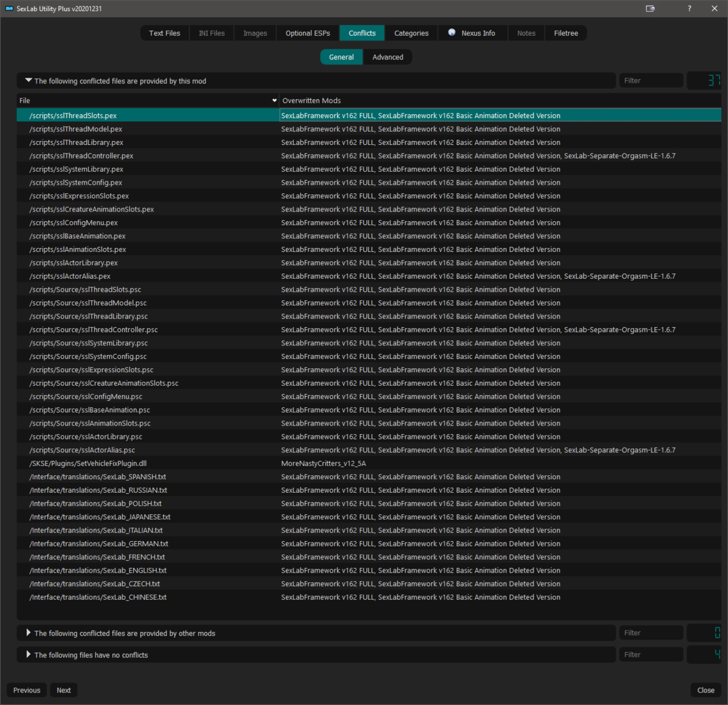Open the Filetree tab
This screenshot has height=705, width=728.
pyautogui.click(x=565, y=33)
